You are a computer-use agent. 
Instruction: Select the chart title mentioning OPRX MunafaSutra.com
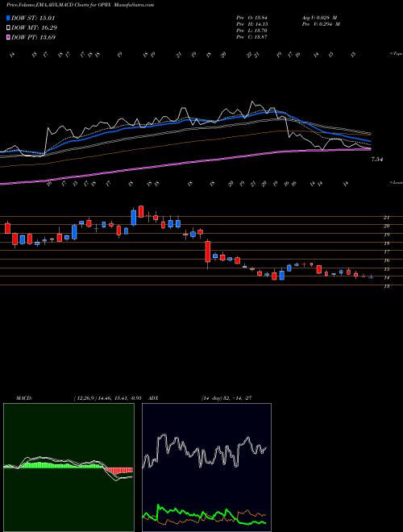click(80, 5)
